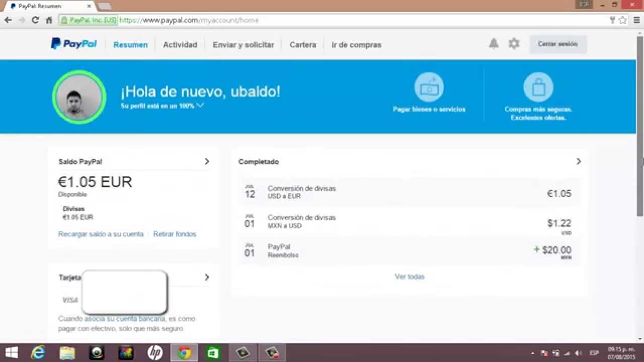Open the HP taskbar icon

point(155,353)
